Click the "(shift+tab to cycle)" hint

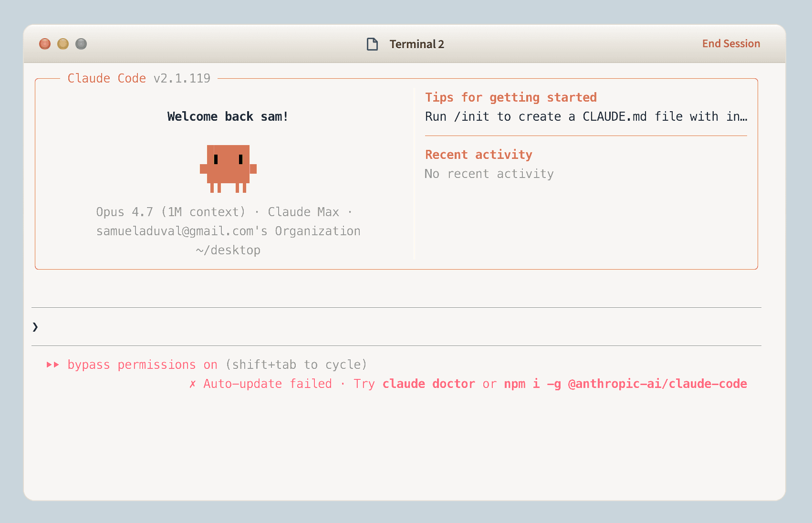(296, 365)
